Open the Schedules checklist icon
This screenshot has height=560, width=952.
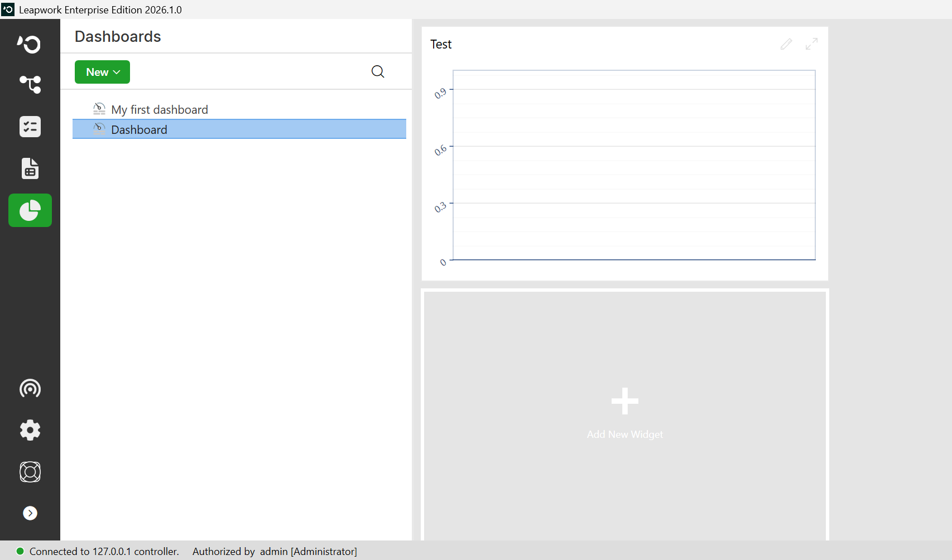tap(30, 127)
